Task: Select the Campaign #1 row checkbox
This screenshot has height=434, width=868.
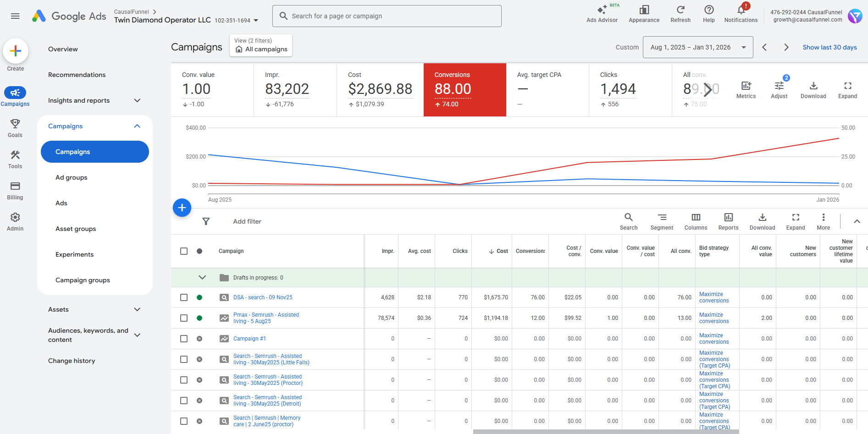Action: (x=184, y=339)
